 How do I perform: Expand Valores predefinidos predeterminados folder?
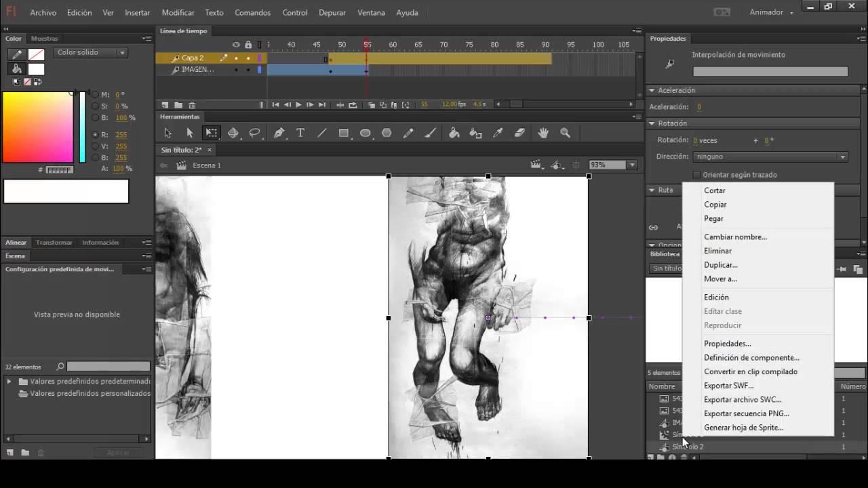[9, 382]
